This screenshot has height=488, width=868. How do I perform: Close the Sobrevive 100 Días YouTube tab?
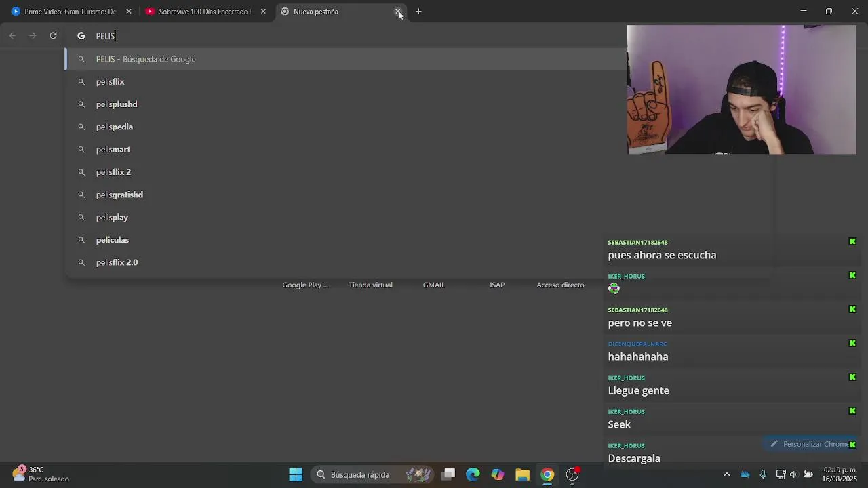(x=263, y=12)
